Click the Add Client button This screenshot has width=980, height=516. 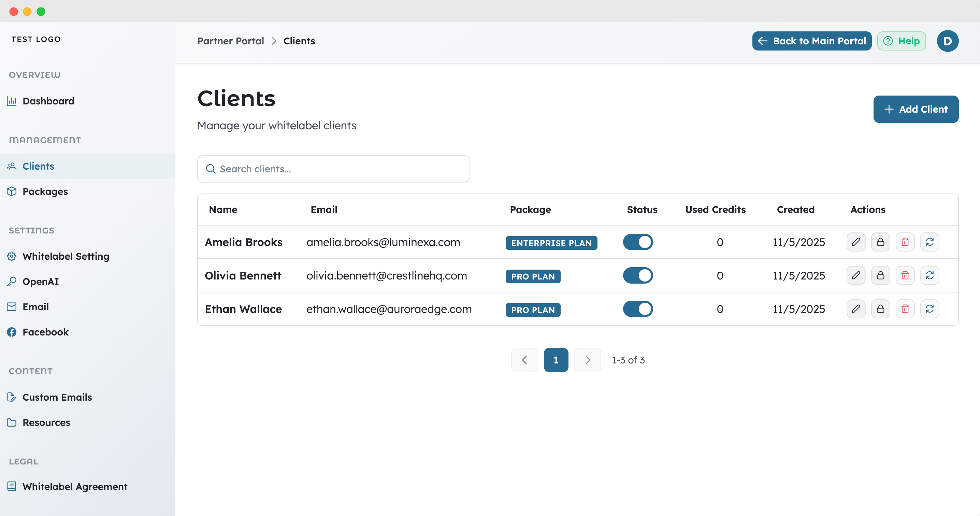tap(915, 109)
